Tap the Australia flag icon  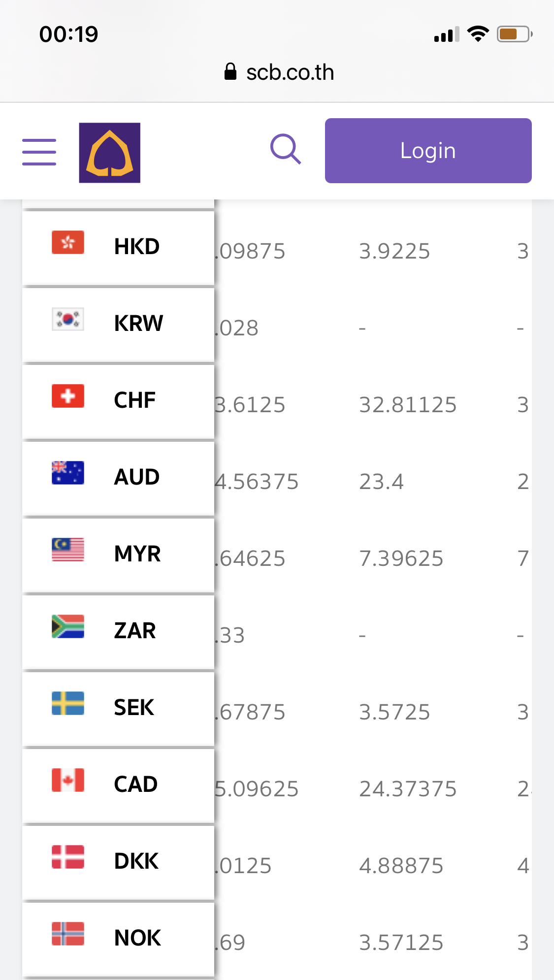(x=68, y=473)
